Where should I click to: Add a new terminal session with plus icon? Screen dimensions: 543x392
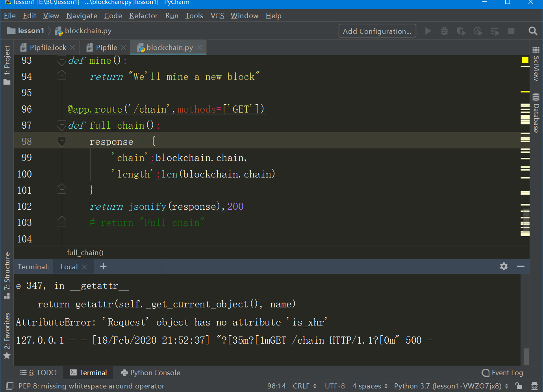(103, 266)
